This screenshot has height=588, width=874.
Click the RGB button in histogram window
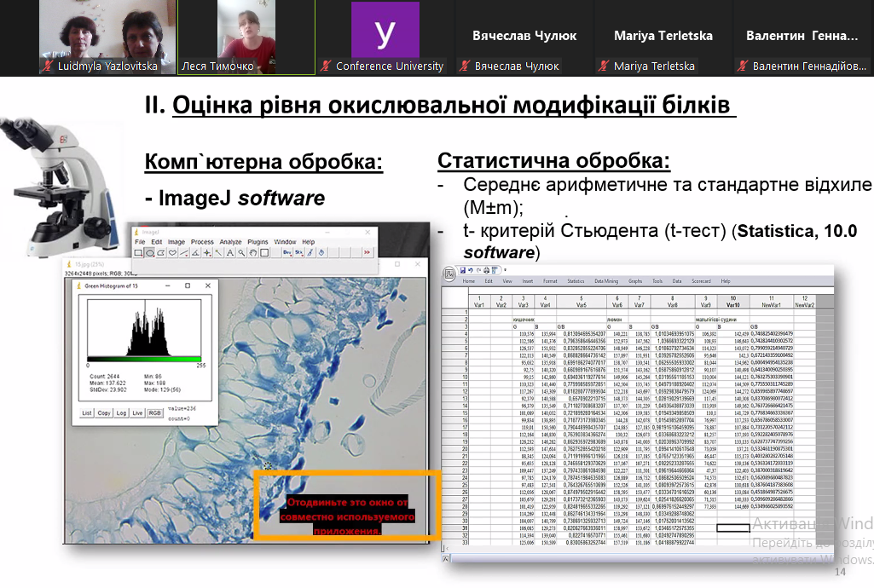tap(154, 412)
